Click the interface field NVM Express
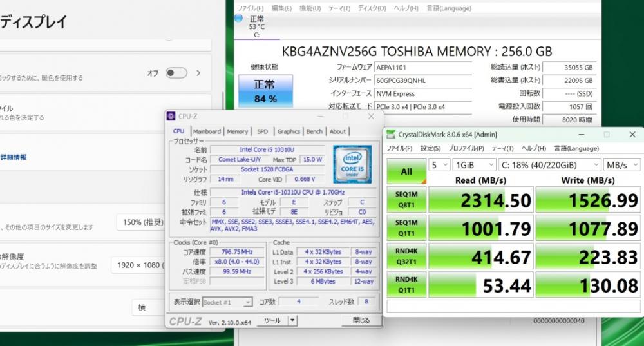Image resolution: width=644 pixels, height=346 pixels. coord(422,93)
